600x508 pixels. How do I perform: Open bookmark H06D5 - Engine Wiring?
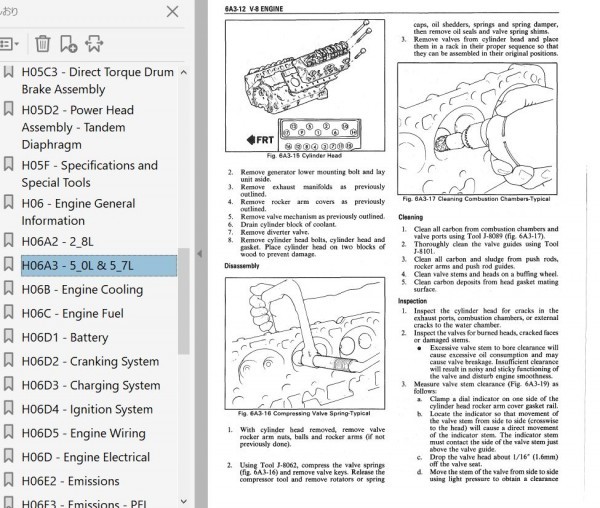(x=83, y=433)
